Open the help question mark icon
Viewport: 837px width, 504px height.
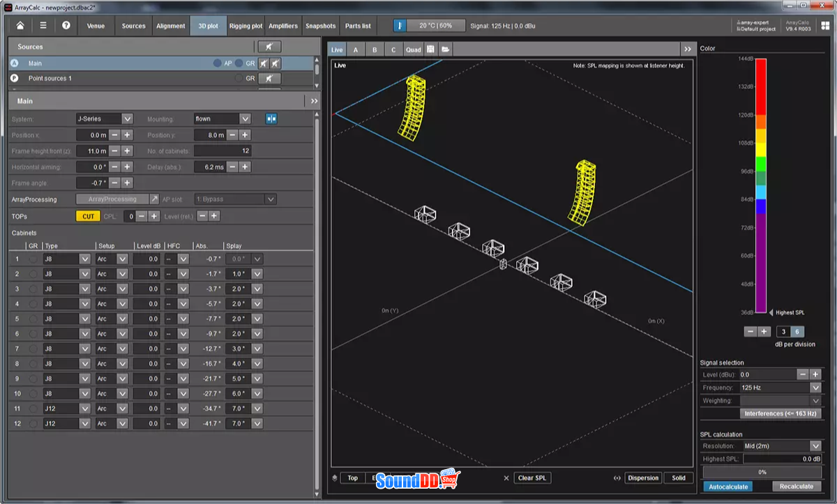pos(66,26)
